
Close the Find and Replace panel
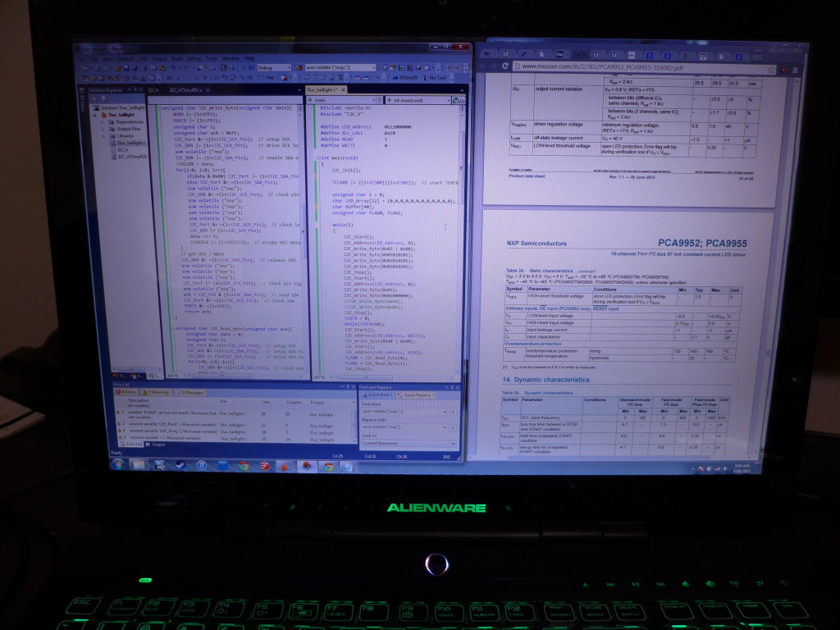[457, 387]
